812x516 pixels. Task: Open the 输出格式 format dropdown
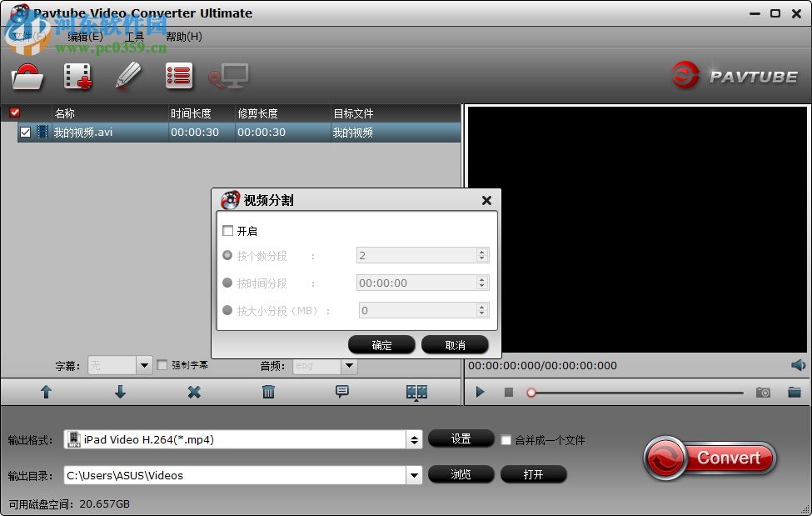tap(414, 439)
